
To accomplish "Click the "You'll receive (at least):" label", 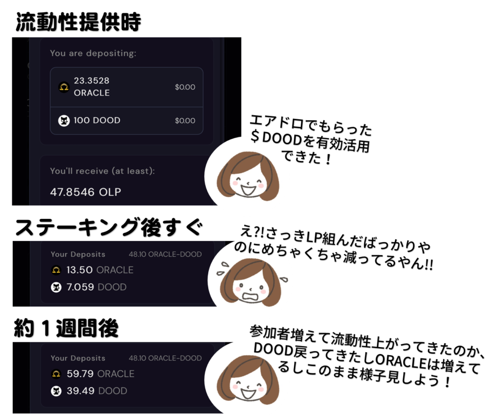I will coord(102,171).
